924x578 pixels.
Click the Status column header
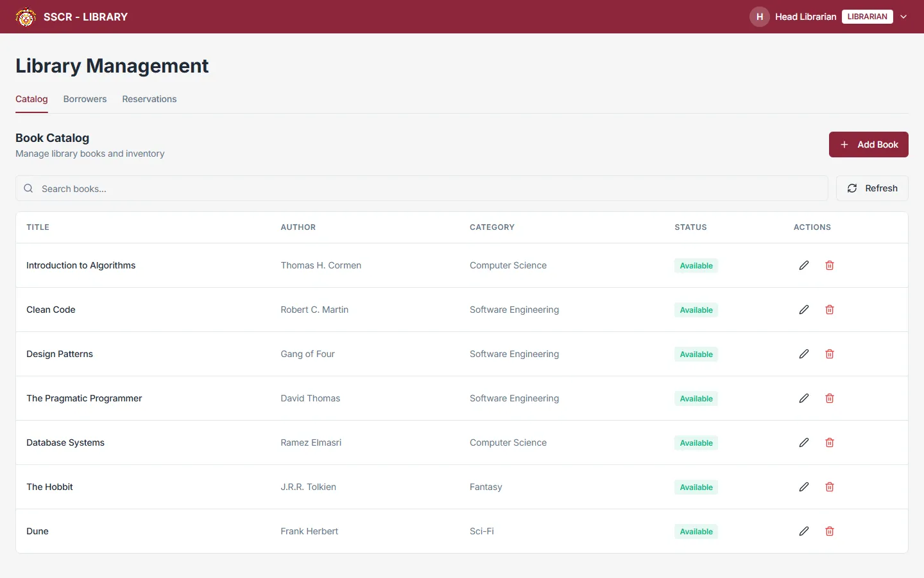[x=690, y=227]
